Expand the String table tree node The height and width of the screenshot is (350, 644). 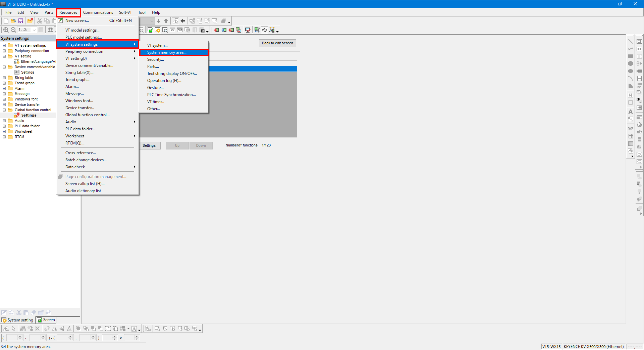pos(4,78)
